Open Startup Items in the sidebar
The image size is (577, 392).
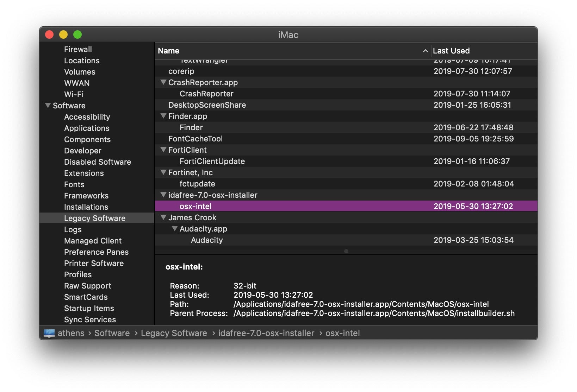[x=89, y=308]
